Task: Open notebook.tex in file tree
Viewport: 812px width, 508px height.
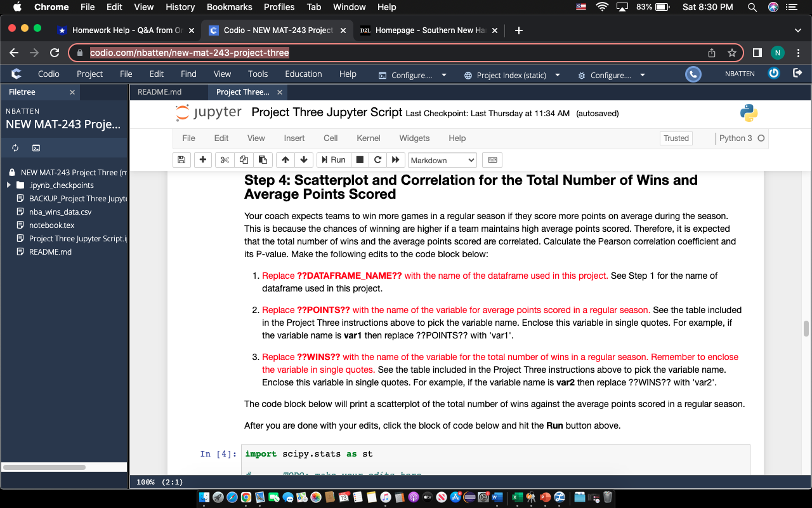Action: click(51, 225)
